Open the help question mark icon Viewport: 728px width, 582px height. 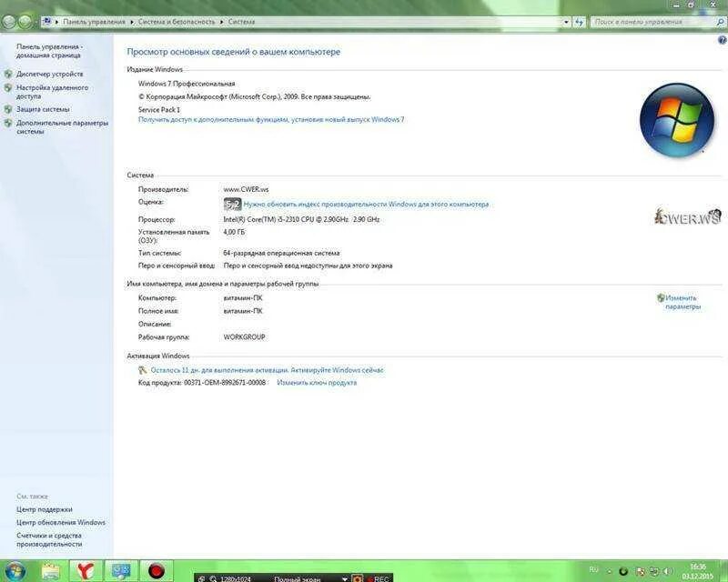point(723,40)
